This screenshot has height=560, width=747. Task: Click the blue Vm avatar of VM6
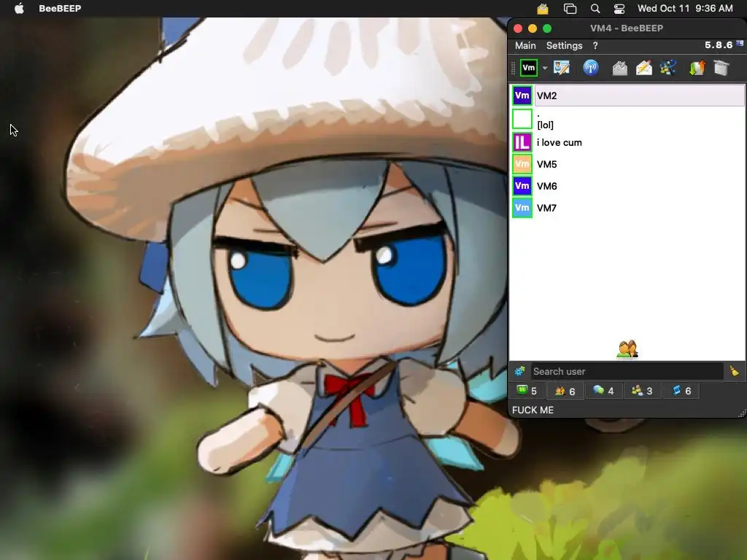pos(522,186)
